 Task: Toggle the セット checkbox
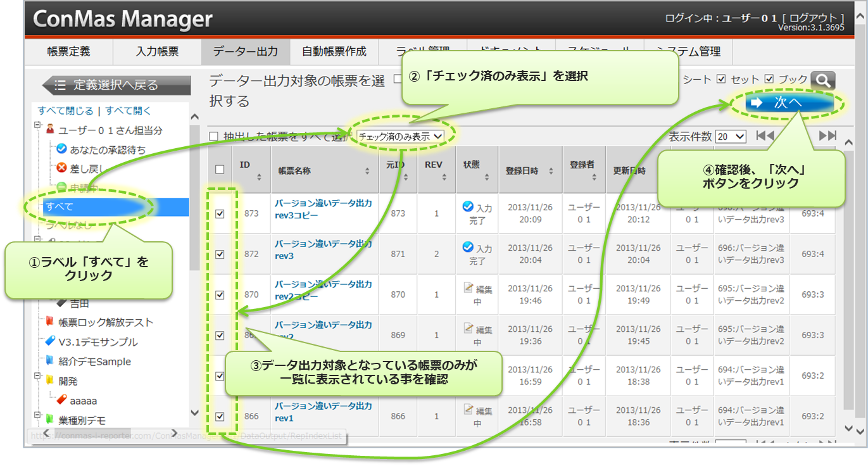pos(721,79)
